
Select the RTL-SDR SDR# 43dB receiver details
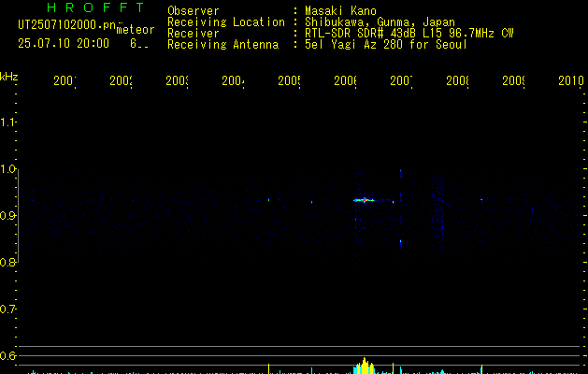(409, 34)
